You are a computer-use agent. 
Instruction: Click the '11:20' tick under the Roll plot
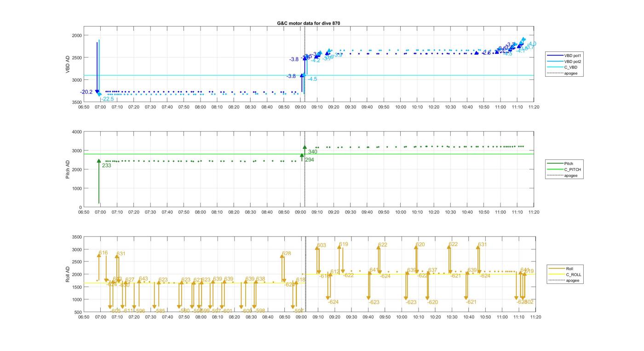coord(535,317)
